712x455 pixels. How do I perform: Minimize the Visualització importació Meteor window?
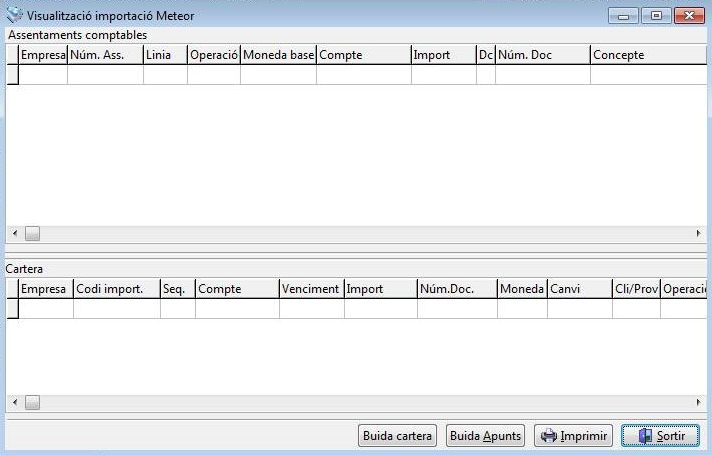(x=623, y=16)
